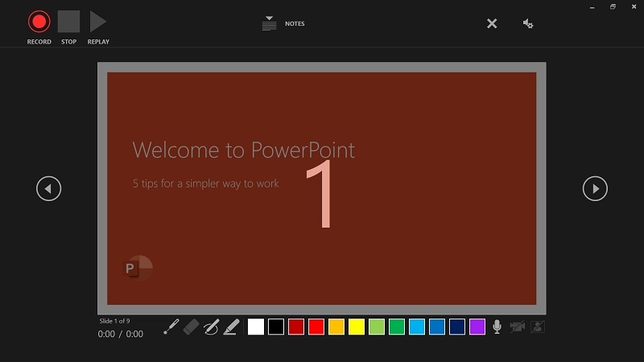Screen dimensions: 644x362
Task: Click the Slide 1 of 9 label
Action: pyautogui.click(x=114, y=321)
